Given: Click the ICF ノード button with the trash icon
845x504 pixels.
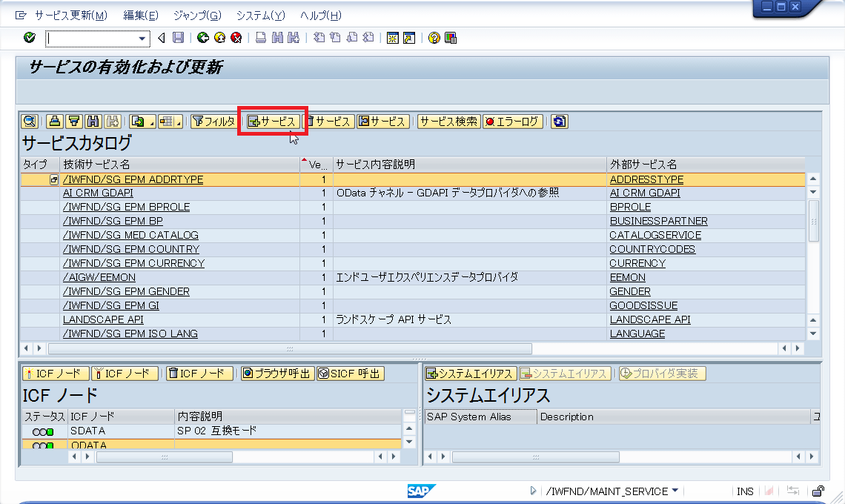Looking at the screenshot, I should 200,374.
